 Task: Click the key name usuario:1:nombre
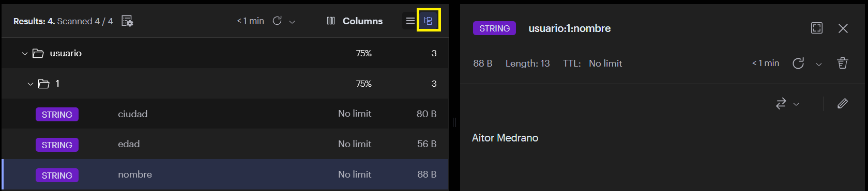pyautogui.click(x=569, y=28)
